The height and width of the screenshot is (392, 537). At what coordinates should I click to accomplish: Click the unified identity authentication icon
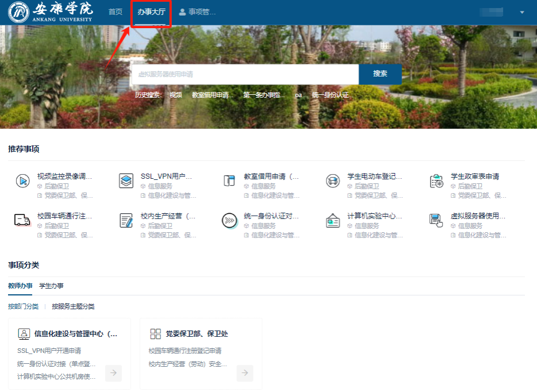pyautogui.click(x=229, y=220)
